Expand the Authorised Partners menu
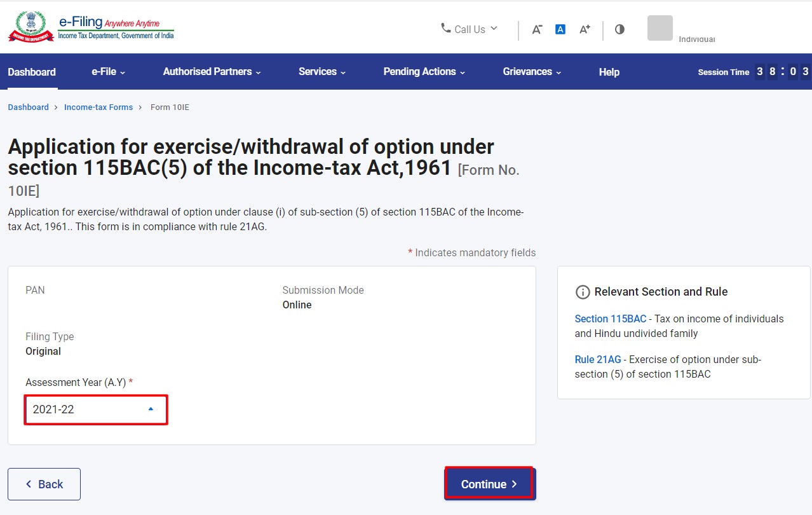Screen dimensions: 812x515 [212, 72]
